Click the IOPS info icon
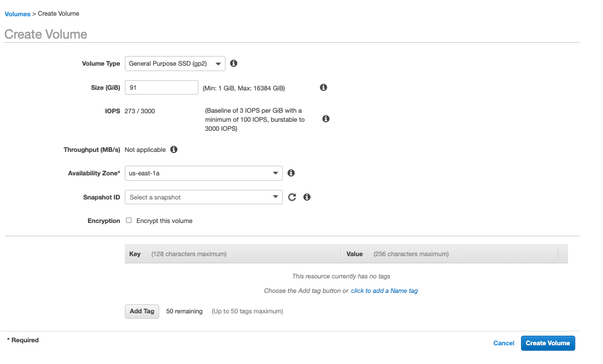 pyautogui.click(x=326, y=119)
